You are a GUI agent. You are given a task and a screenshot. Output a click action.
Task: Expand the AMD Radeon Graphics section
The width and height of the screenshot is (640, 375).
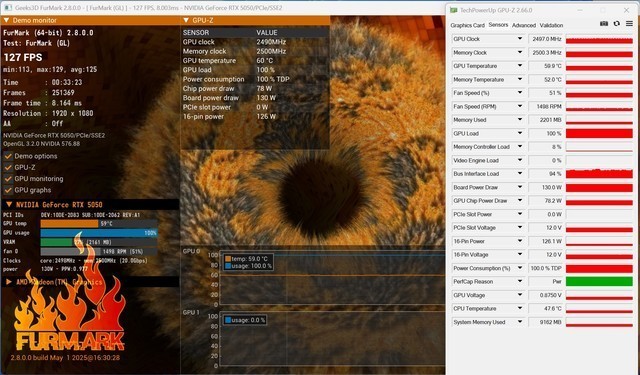pos(9,282)
